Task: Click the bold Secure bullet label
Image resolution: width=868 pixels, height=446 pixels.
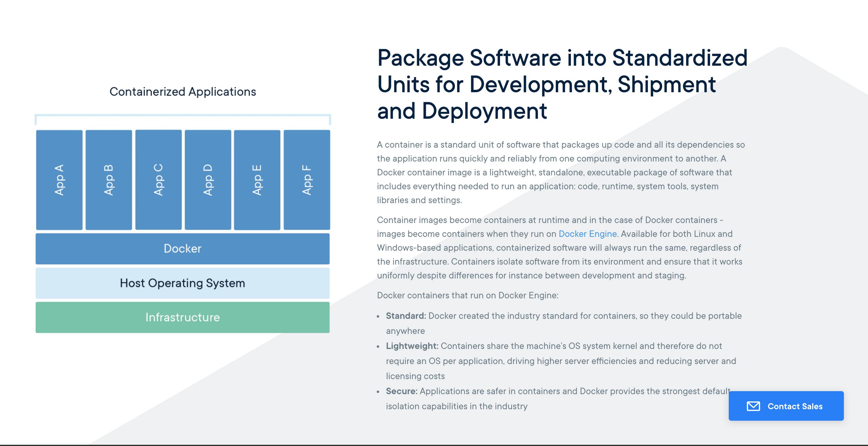Action: tap(401, 391)
